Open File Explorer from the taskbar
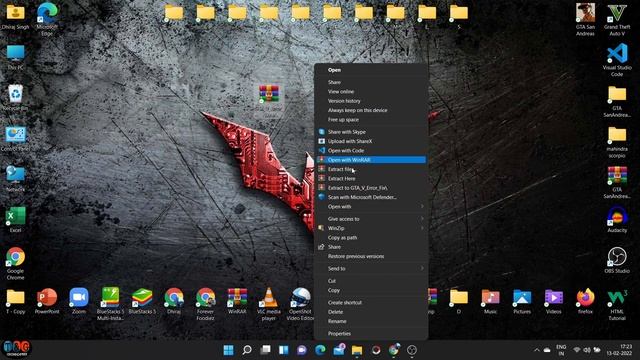This screenshot has height=360, width=640. point(357,350)
